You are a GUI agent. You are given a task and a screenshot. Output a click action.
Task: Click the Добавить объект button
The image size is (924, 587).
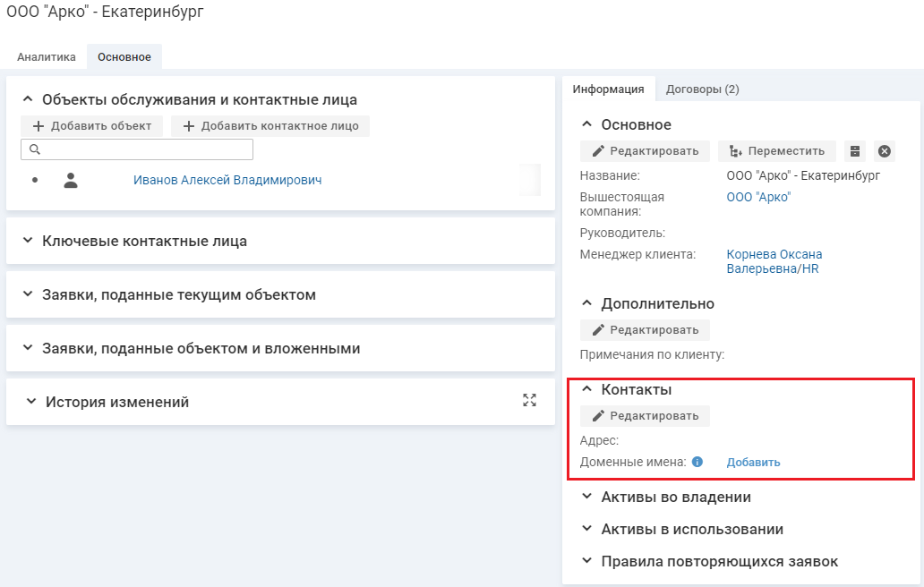[x=92, y=126]
